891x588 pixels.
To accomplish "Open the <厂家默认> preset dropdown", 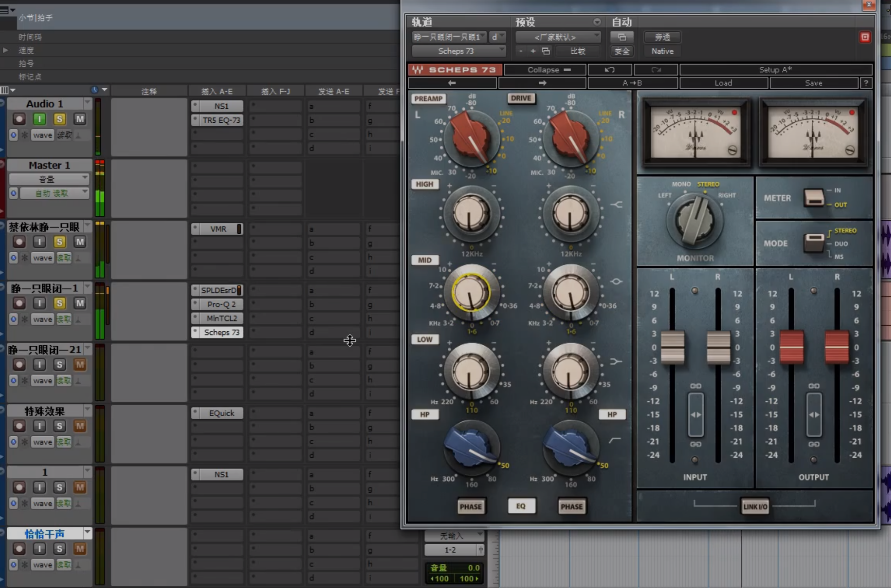I will coord(558,37).
